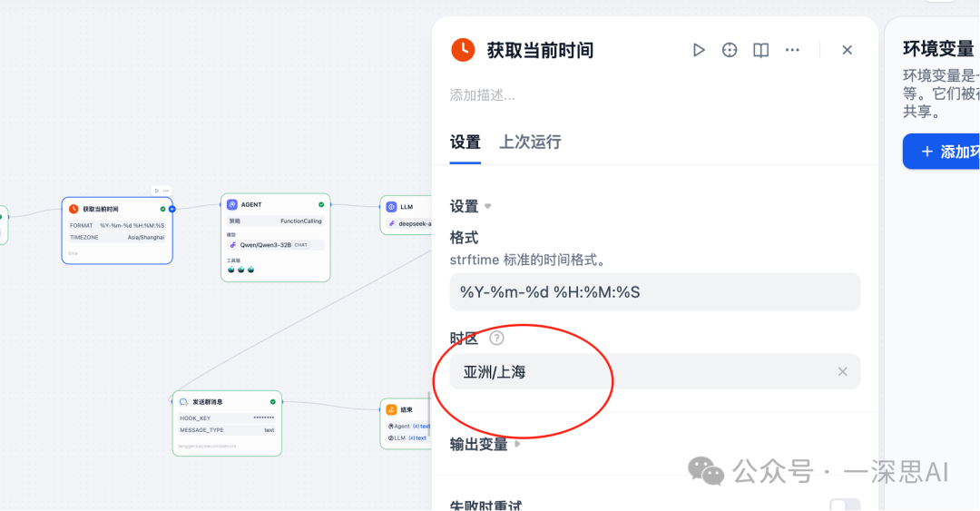Click green check on 发送群消息 node
Screen dimensions: 980x511
point(272,401)
